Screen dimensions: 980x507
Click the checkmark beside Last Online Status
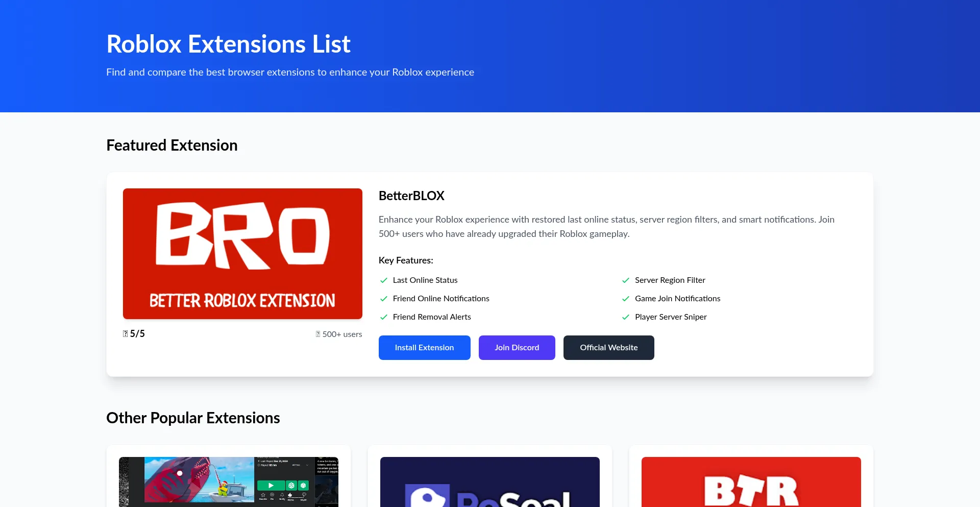384,280
